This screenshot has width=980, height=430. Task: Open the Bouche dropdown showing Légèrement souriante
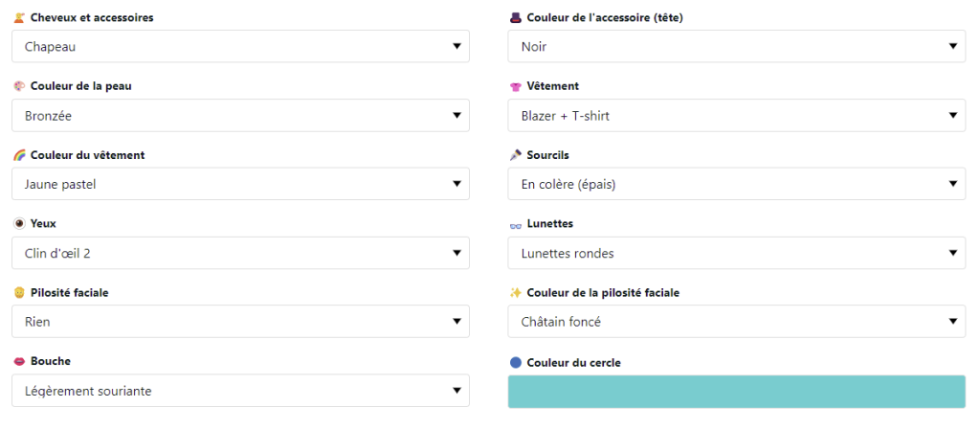tap(240, 391)
